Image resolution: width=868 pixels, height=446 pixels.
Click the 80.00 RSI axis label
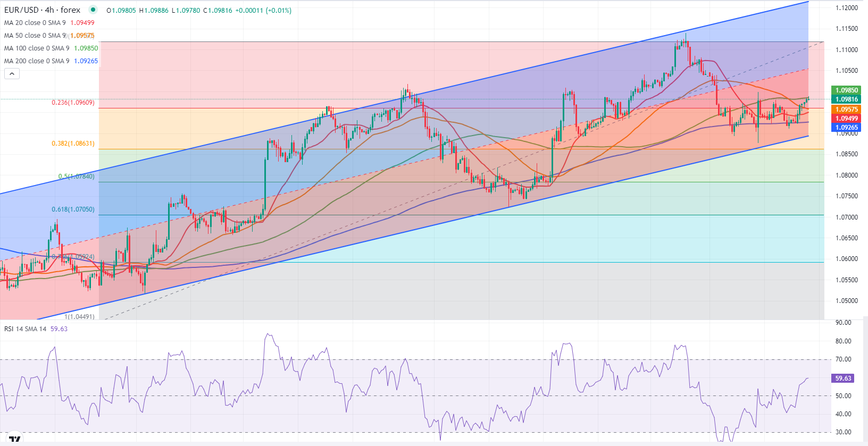coord(843,341)
